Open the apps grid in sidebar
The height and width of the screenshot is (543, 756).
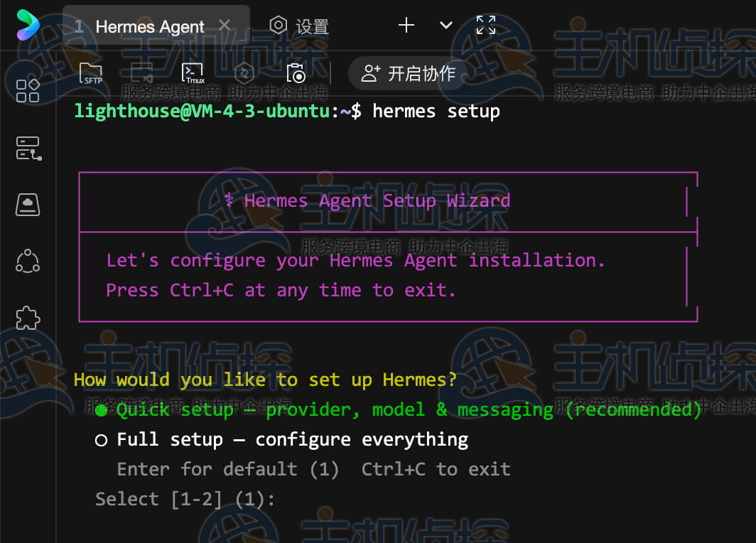(28, 90)
